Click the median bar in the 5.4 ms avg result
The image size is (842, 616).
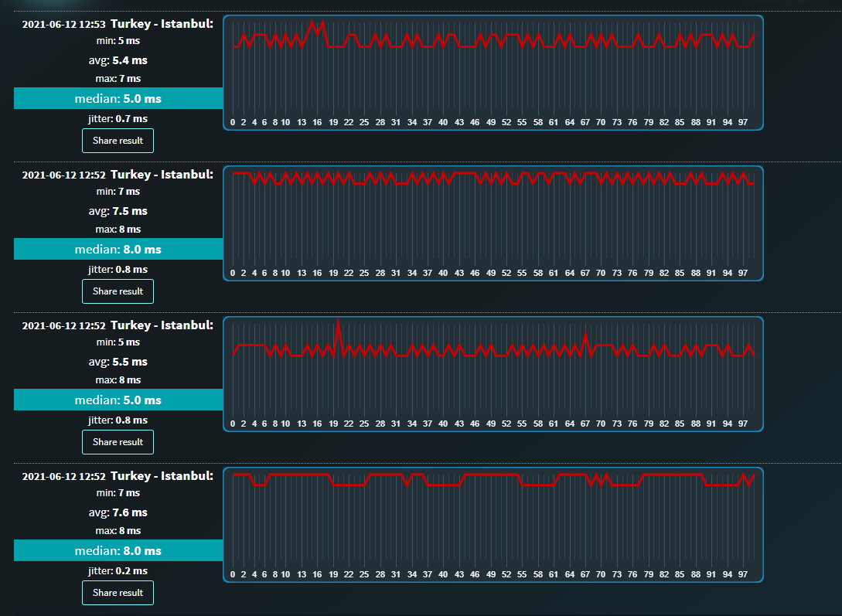pyautogui.click(x=118, y=99)
